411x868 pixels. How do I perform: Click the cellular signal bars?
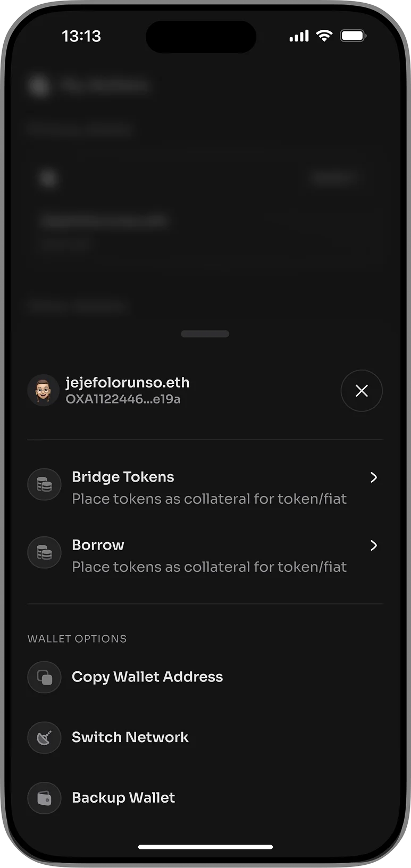point(299,36)
